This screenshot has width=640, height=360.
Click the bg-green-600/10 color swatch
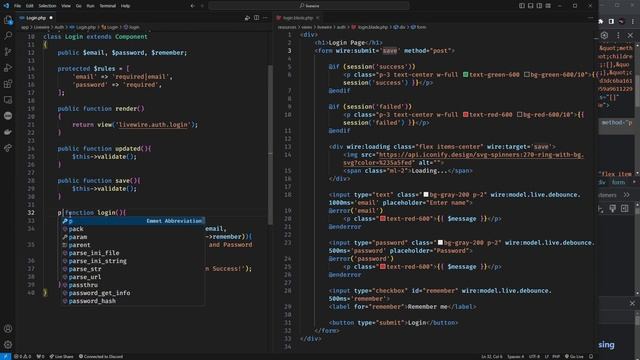tap(527, 75)
